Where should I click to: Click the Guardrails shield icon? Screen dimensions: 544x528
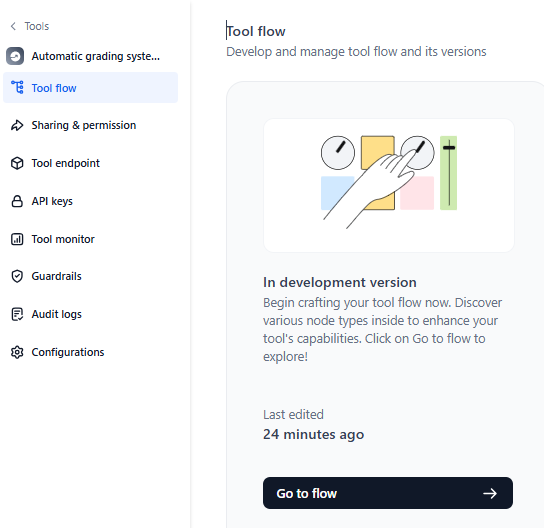[x=17, y=276]
